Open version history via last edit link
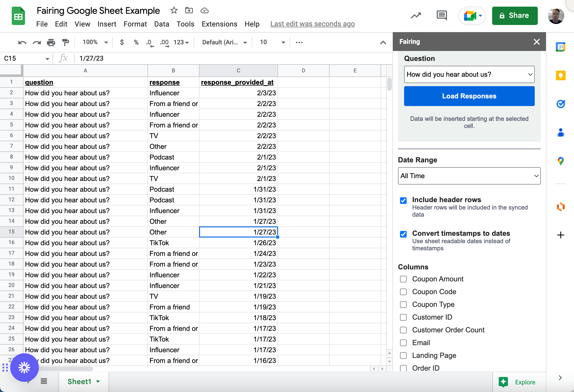The image size is (574, 392). pos(312,24)
